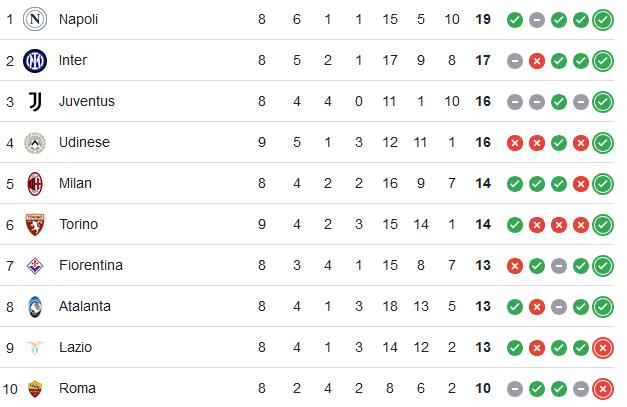Click Napoli's latest outlined win result
Image resolution: width=627 pixels, height=407 pixels.
tap(603, 20)
